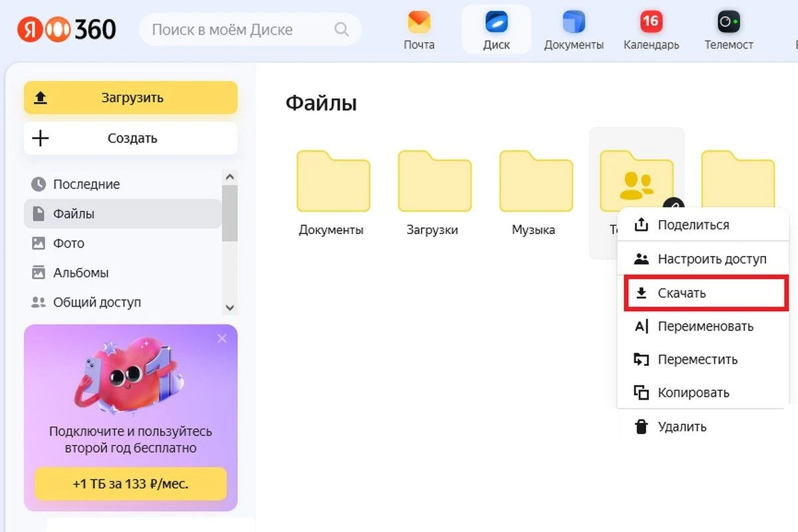Open Телемост service icon
Viewport: 798px width, 532px height.
[x=729, y=30]
